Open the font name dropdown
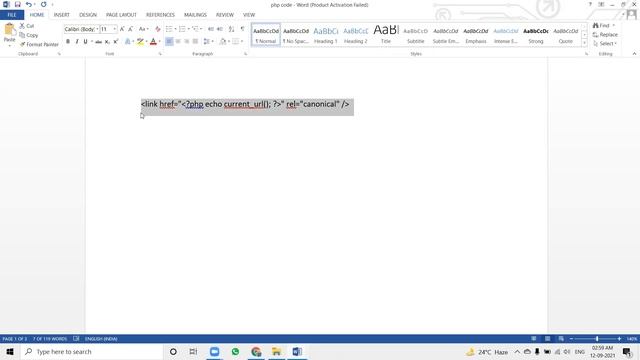The image size is (640, 360). [x=97, y=29]
